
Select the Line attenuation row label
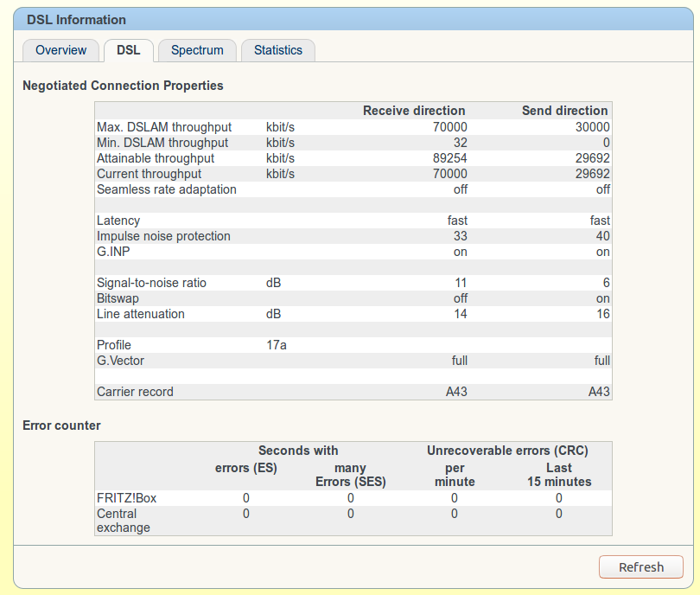[140, 314]
